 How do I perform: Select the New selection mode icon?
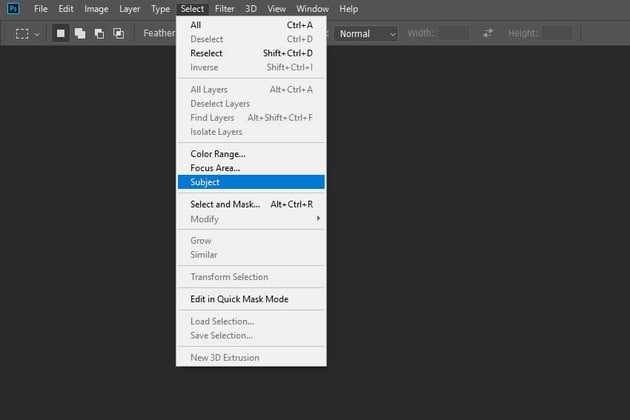[61, 33]
